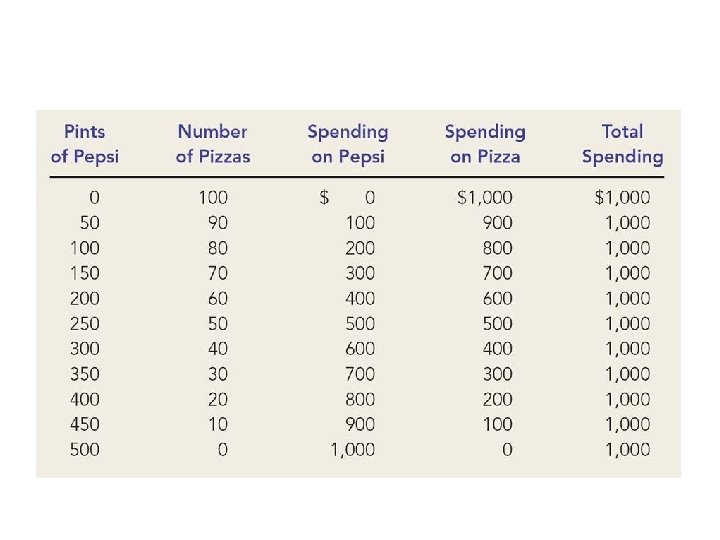The image size is (720, 540).
Task: Click the 90 value in Number of Pizzas
Action: pos(217,222)
